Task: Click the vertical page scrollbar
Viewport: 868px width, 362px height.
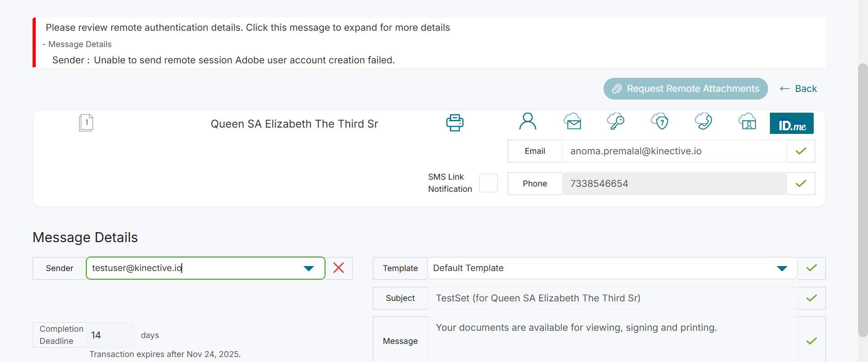Action: pyautogui.click(x=863, y=199)
